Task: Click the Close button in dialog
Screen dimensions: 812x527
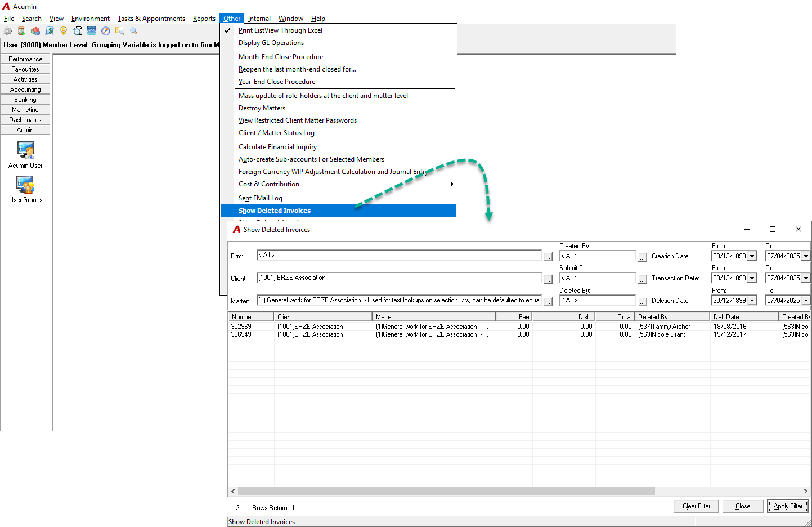Action: click(x=743, y=506)
